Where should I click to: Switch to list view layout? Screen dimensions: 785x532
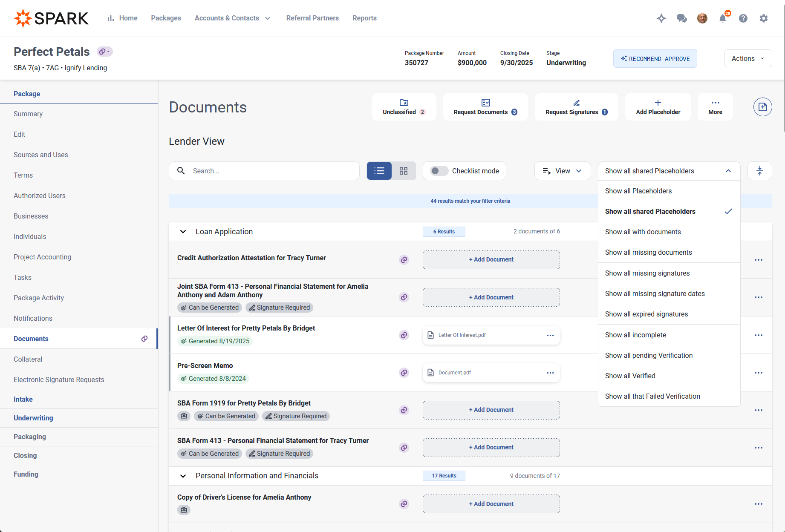click(x=379, y=171)
